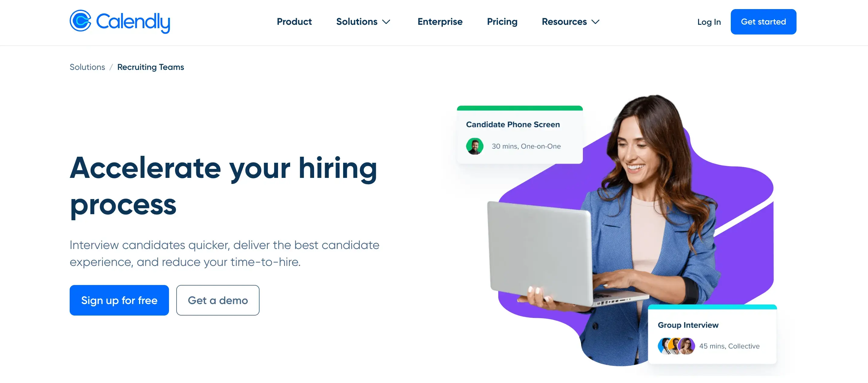The height and width of the screenshot is (383, 868).
Task: Open the Solutions breadcrumb link
Action: (87, 67)
